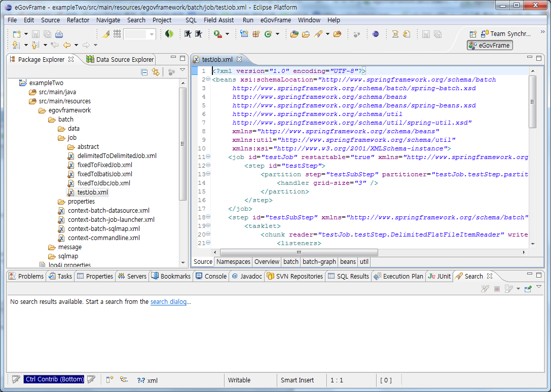Select context-batch-datasource.xml file

point(104,210)
